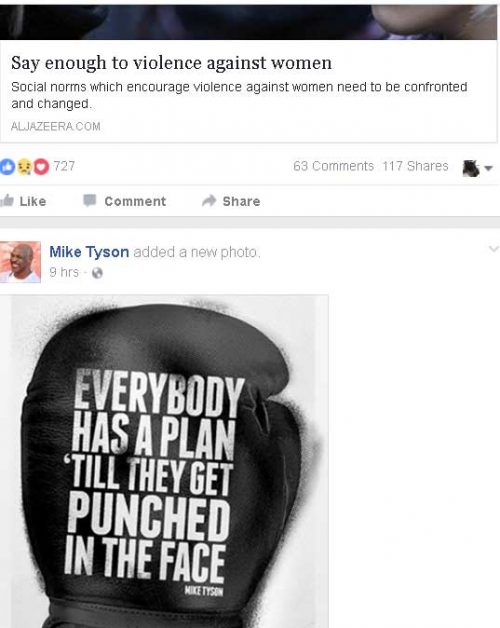
Task: Click the Comment speech bubble icon
Action: 90,200
